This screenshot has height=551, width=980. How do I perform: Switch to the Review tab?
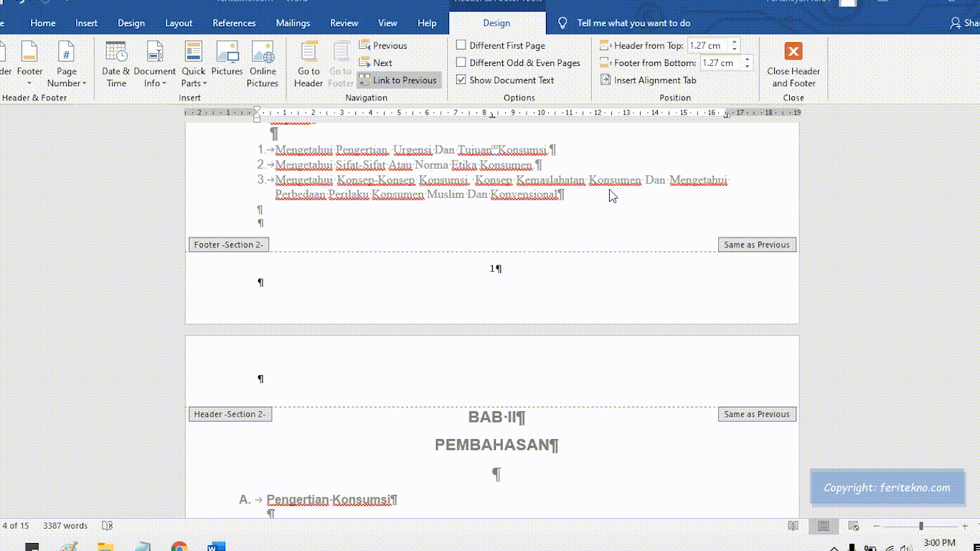click(344, 23)
